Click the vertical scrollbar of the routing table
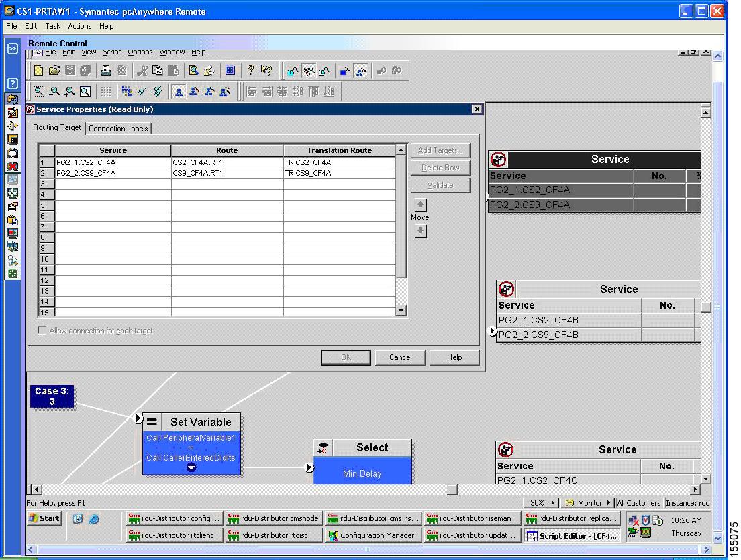Image resolution: width=741 pixels, height=560 pixels. [401, 231]
